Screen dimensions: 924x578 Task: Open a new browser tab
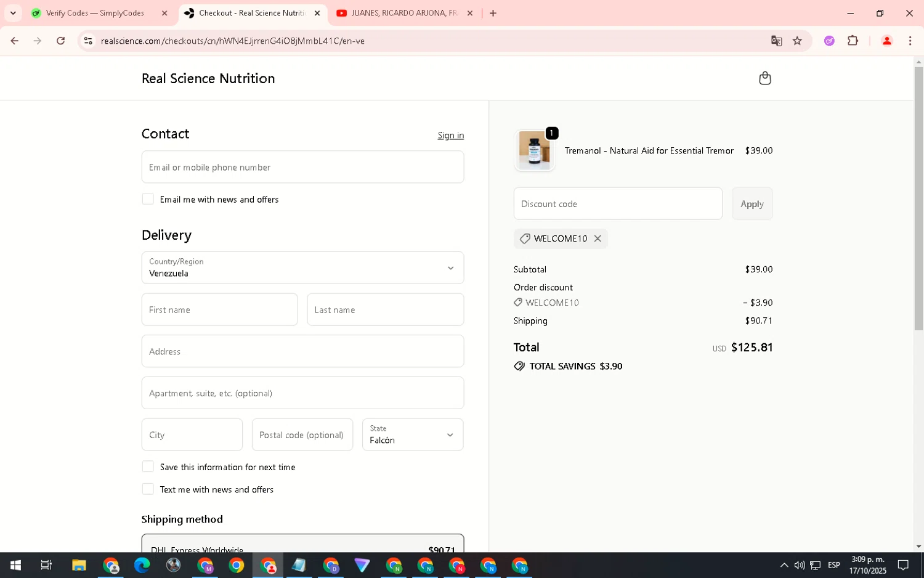tap(493, 13)
